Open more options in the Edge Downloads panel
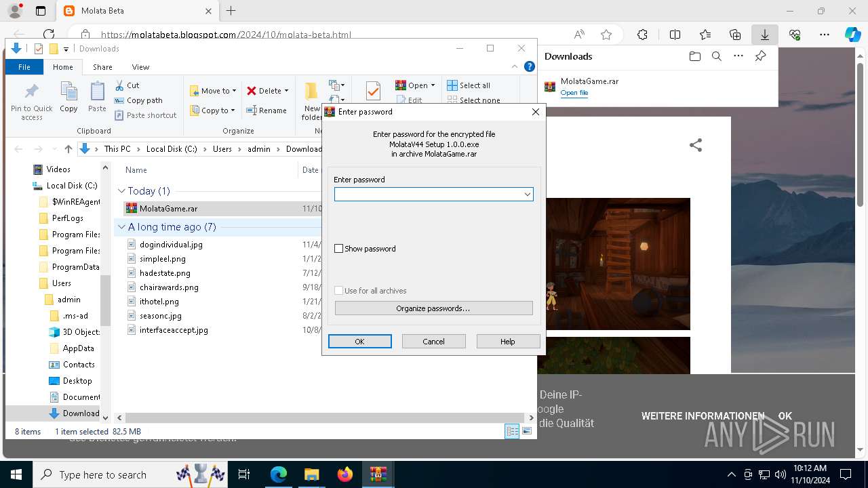Viewport: 868px width, 488px height. (738, 56)
